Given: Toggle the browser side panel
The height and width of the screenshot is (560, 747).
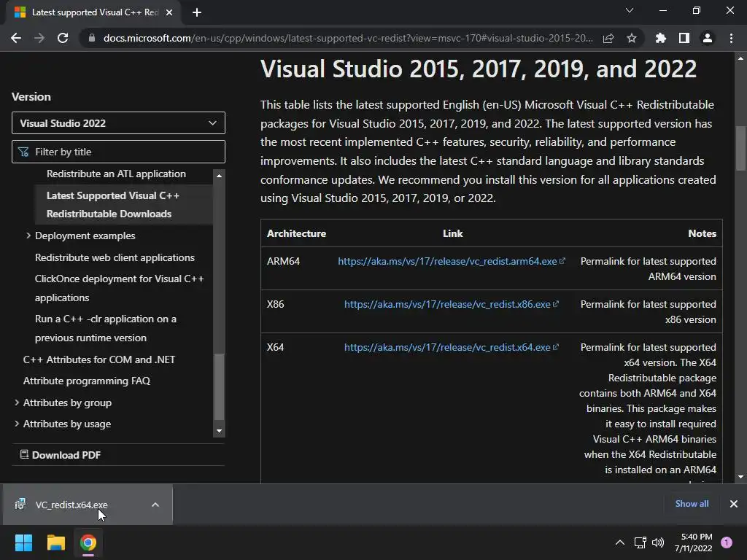Looking at the screenshot, I should [x=684, y=38].
